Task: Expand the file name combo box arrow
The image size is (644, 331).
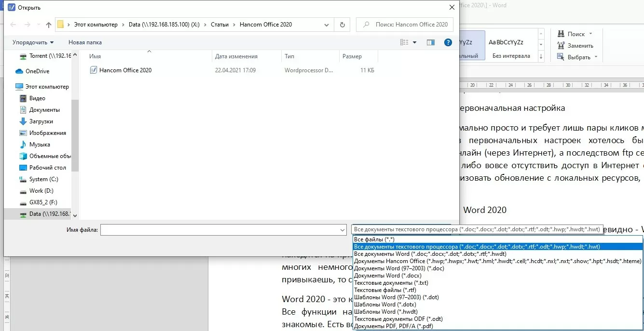Action: [x=342, y=230]
